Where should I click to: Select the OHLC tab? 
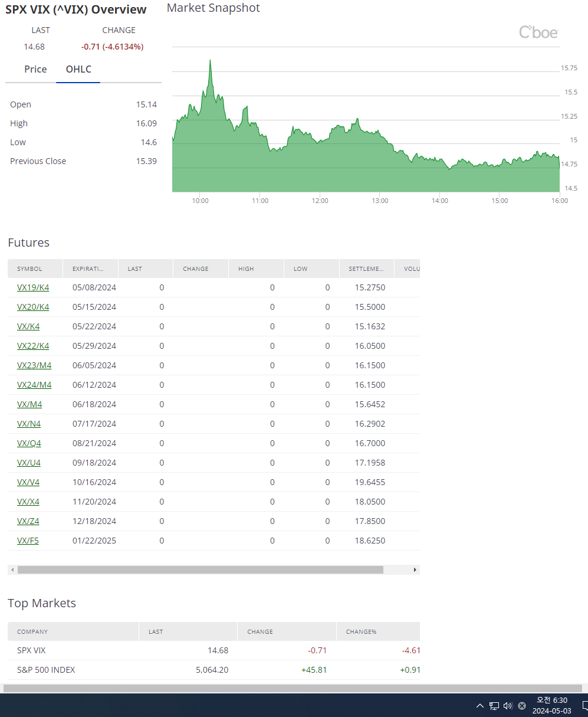pos(78,69)
